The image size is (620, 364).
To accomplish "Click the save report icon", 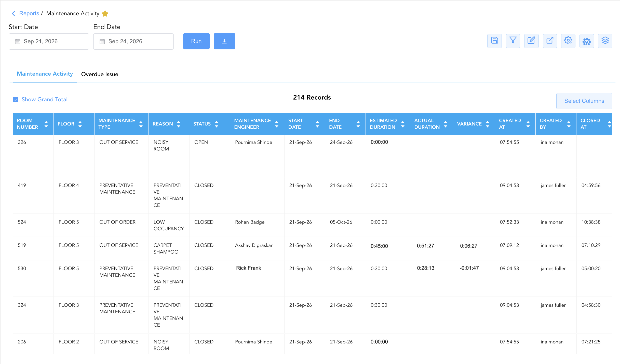I will 494,41.
